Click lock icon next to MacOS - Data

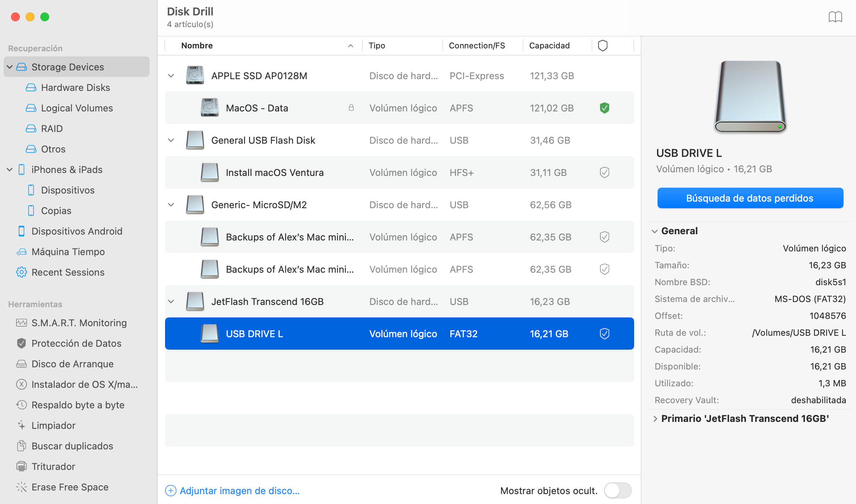tap(351, 108)
